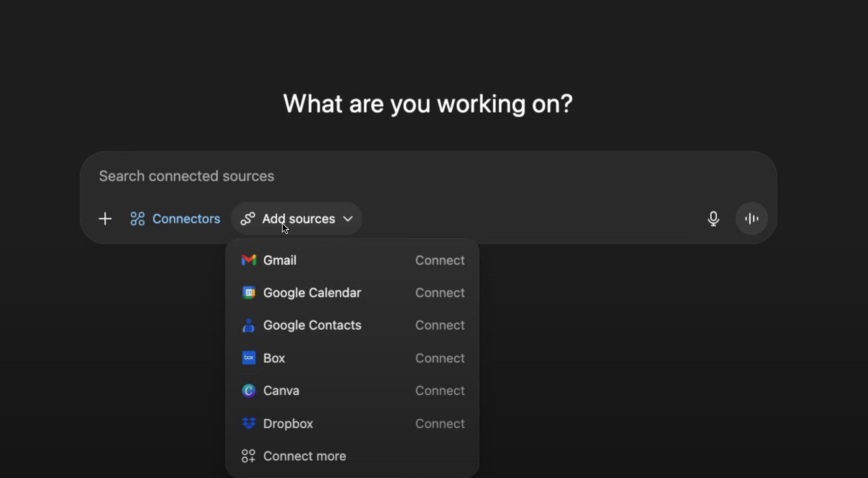Connect Google Contacts
This screenshot has height=478, width=868.
pyautogui.click(x=440, y=325)
